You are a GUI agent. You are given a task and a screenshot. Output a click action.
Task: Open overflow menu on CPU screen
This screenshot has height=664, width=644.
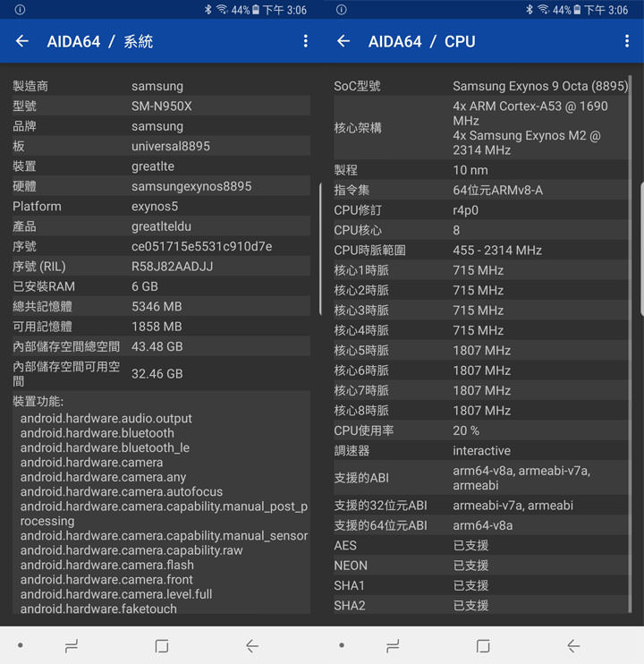tap(627, 41)
